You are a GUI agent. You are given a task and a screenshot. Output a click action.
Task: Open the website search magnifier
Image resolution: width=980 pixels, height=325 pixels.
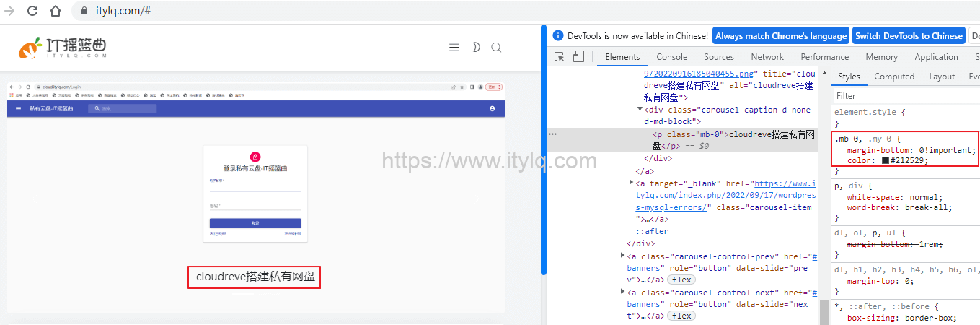coord(496,48)
